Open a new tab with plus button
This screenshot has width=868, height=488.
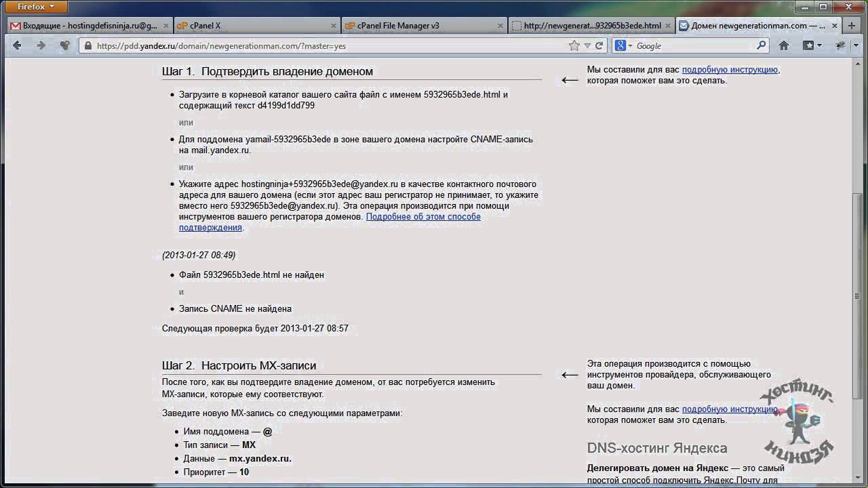(852, 26)
